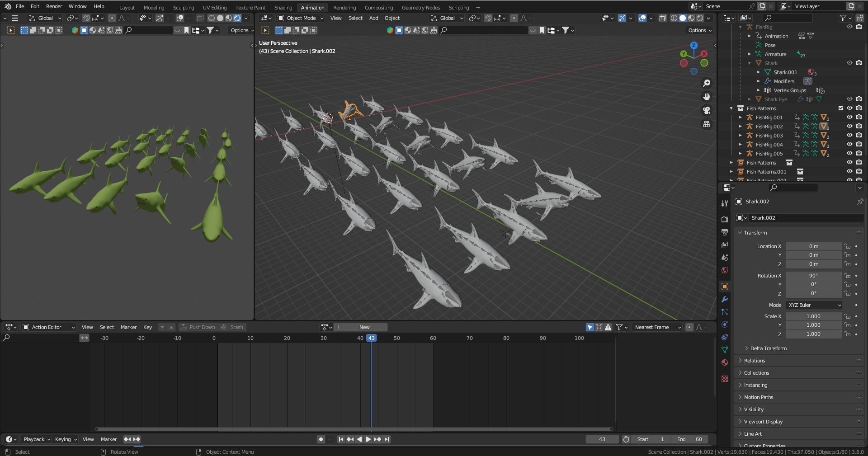Open the Object Data (mesh) properties tab

pyautogui.click(x=725, y=350)
